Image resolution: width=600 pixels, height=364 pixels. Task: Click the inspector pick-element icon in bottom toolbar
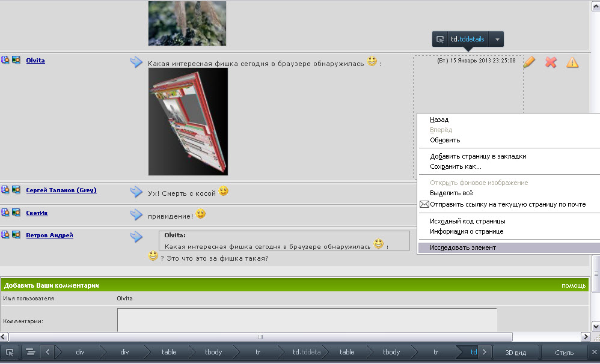[10, 352]
